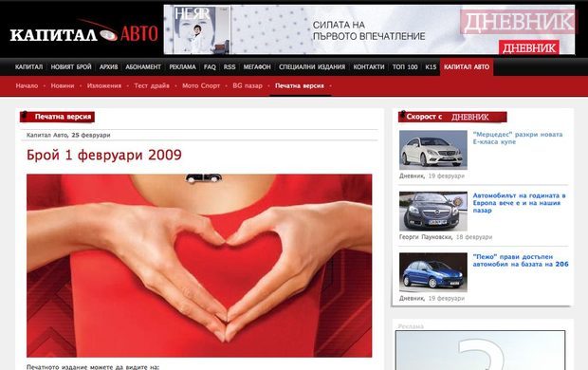The image size is (588, 370).
Task: Open the Реклама ad box in the sidebar
Action: (481, 350)
